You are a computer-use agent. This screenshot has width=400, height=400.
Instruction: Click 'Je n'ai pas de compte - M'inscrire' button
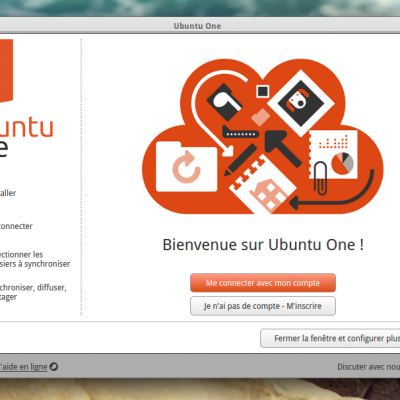pyautogui.click(x=263, y=306)
